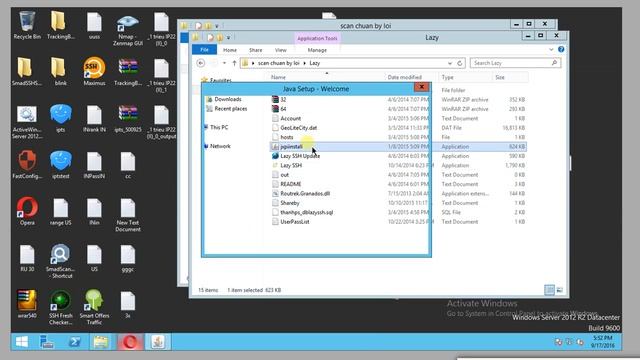Viewport: 640px width, 360px height.
Task: Launch the Maximus SSH desktop icon
Action: click(94, 72)
